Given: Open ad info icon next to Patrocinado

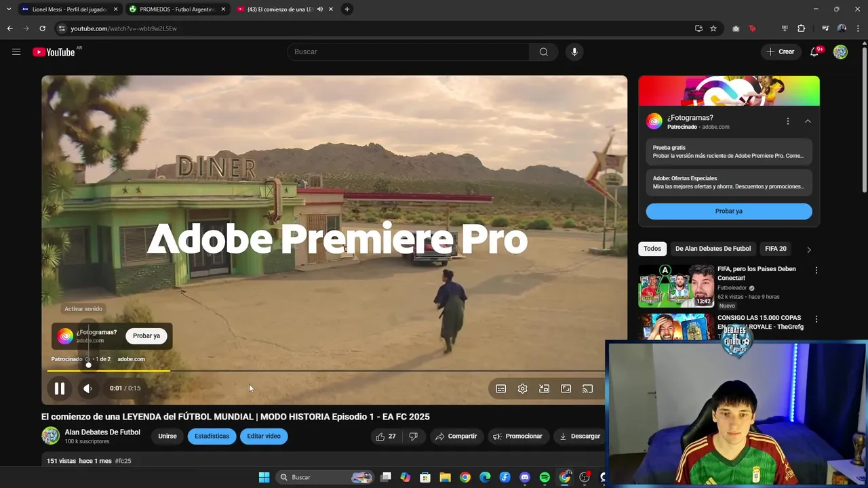Looking at the screenshot, I should coord(87,359).
